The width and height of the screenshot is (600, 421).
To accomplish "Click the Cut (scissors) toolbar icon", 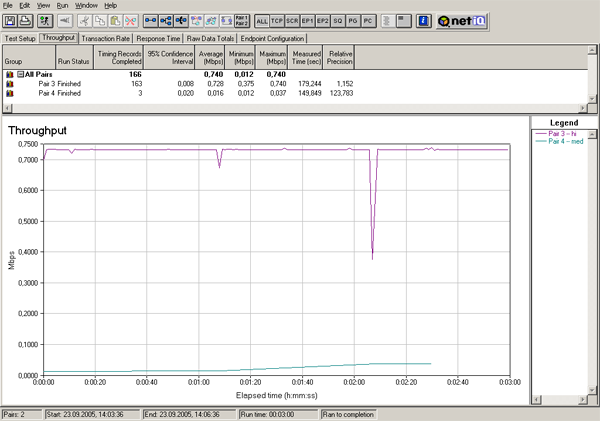I will (x=85, y=21).
